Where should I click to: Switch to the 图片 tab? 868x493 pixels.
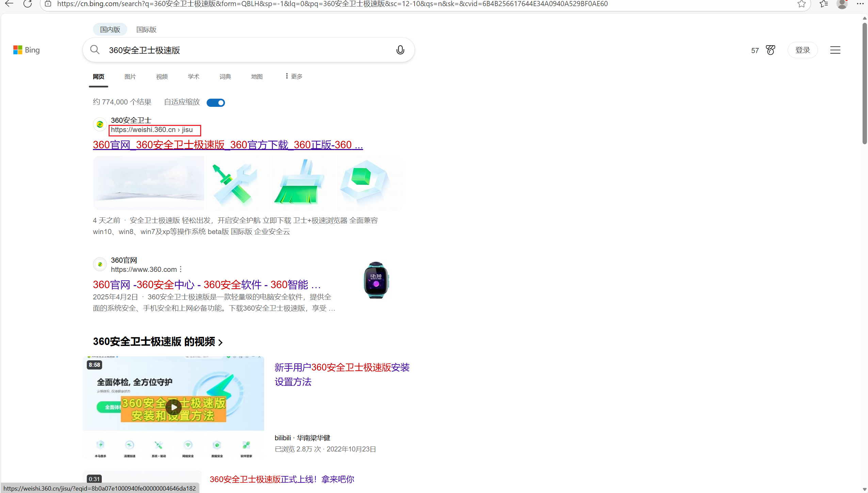click(130, 77)
